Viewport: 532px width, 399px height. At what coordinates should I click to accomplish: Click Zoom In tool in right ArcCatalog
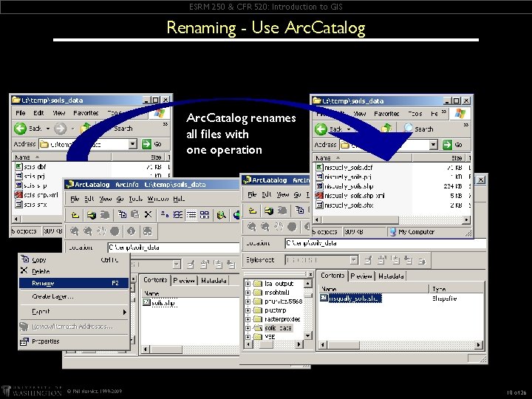[251, 227]
